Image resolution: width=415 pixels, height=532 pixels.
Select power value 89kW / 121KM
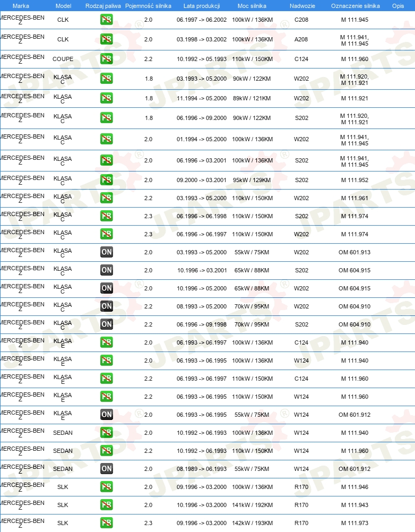252,98
